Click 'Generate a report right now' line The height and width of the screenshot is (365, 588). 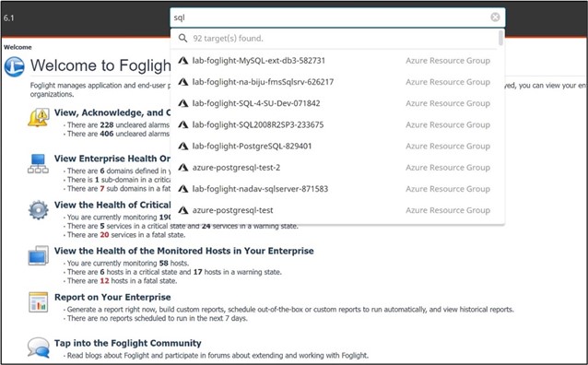coord(290,310)
